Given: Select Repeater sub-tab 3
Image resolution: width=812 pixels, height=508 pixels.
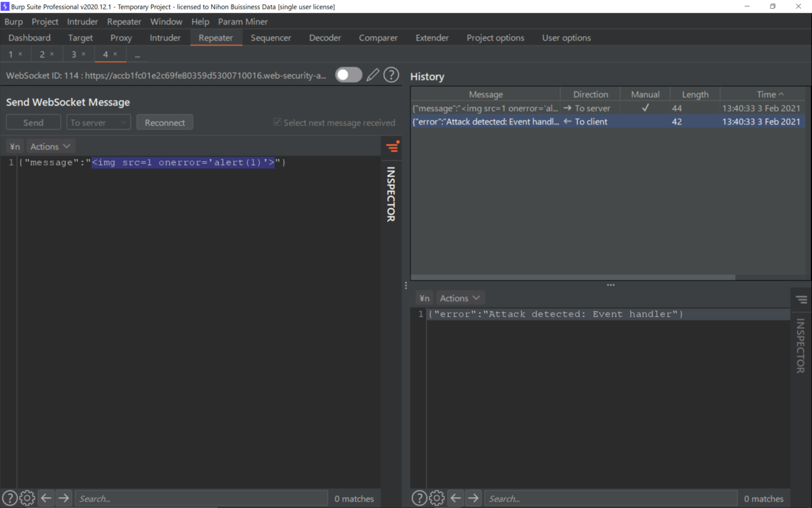Looking at the screenshot, I should (x=74, y=54).
